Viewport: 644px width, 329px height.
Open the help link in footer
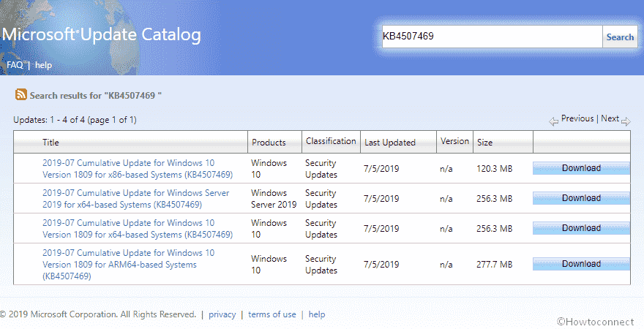(317, 314)
